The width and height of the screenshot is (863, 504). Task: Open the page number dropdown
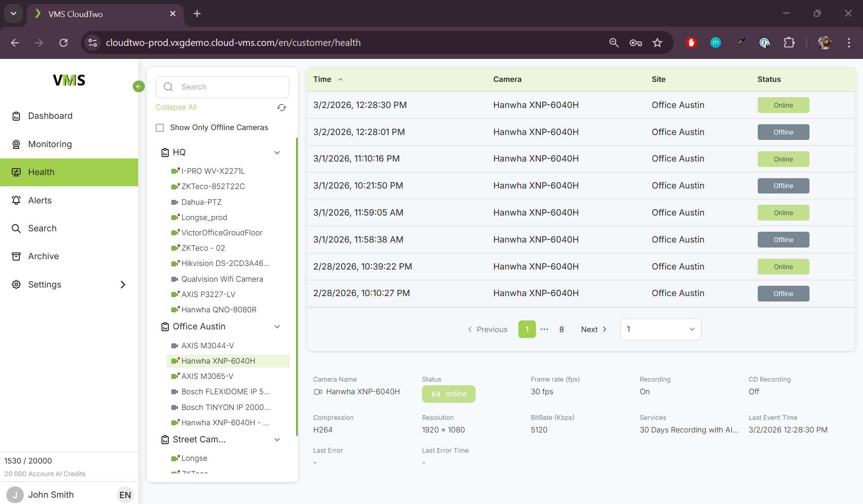(x=660, y=329)
